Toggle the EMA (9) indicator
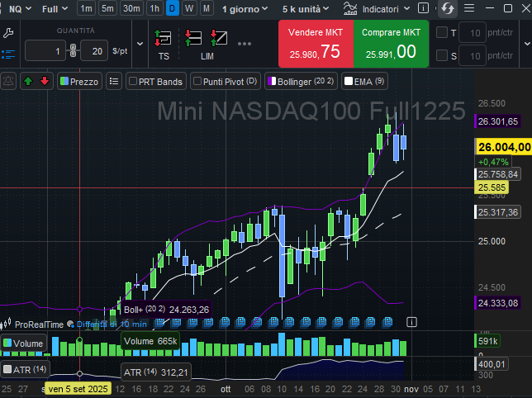The height and width of the screenshot is (398, 532). click(364, 82)
